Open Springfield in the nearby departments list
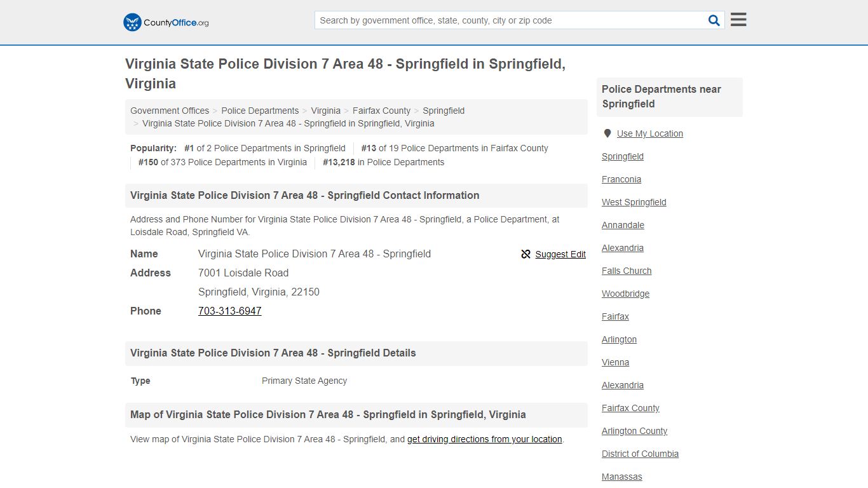This screenshot has height=488, width=868. click(623, 156)
